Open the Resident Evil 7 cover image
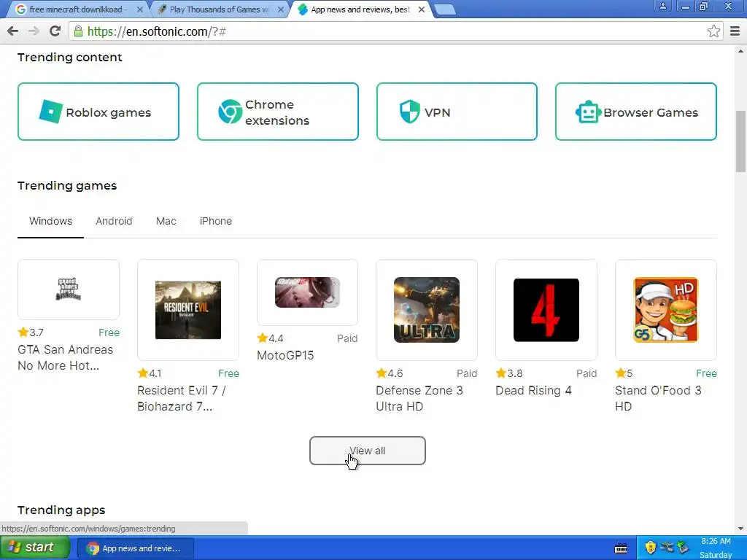The width and height of the screenshot is (747, 560). coord(187,310)
